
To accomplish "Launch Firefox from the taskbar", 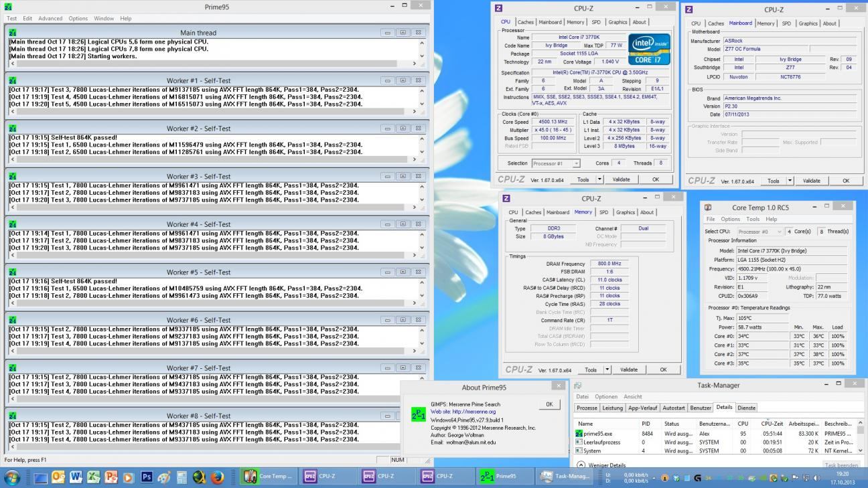I will (216, 477).
